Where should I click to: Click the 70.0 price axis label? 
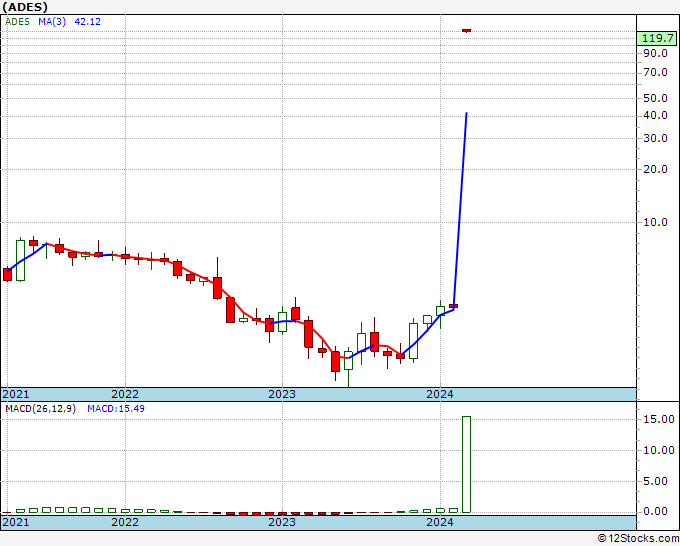pyautogui.click(x=655, y=72)
